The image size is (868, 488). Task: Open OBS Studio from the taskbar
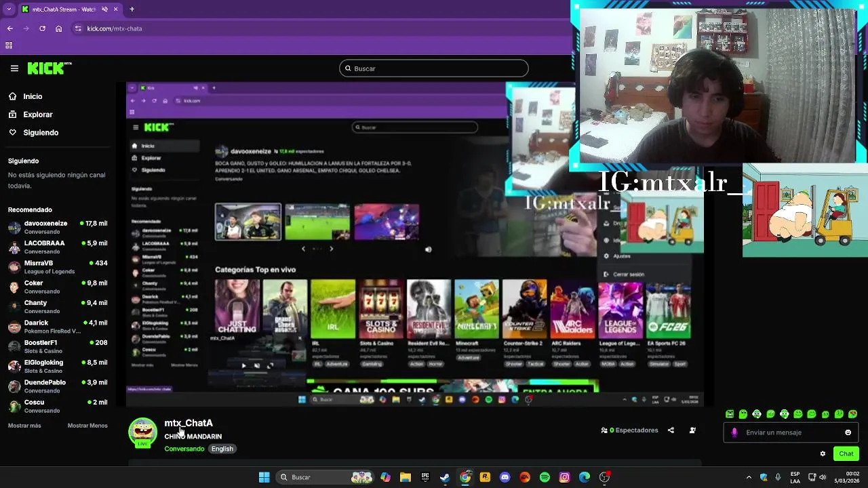click(x=604, y=477)
